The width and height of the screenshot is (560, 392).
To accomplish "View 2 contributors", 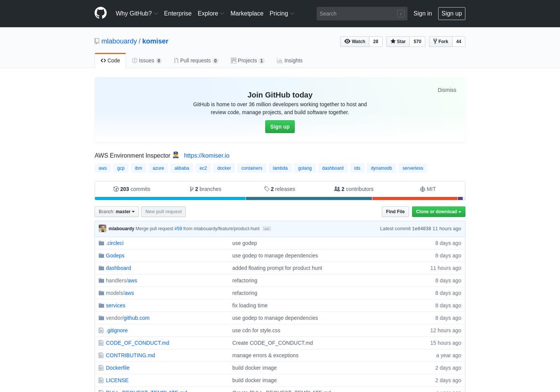I will [x=354, y=189].
